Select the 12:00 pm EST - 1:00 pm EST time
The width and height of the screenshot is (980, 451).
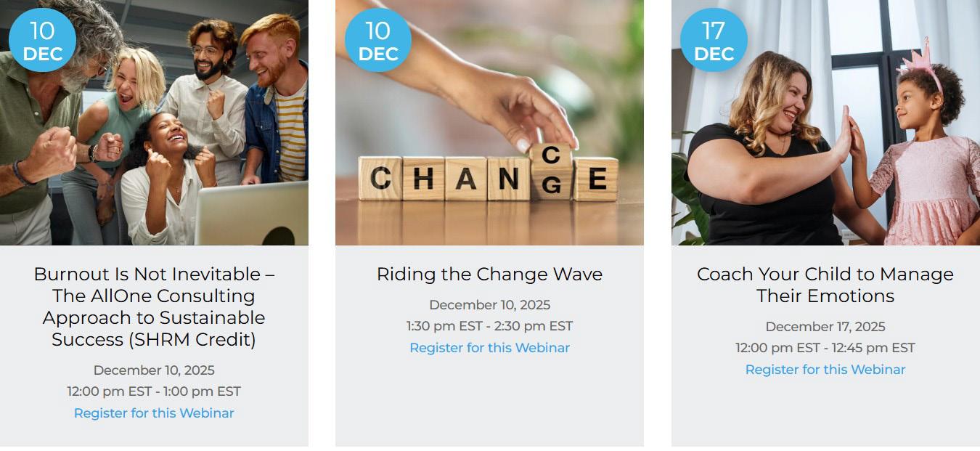coord(154,391)
